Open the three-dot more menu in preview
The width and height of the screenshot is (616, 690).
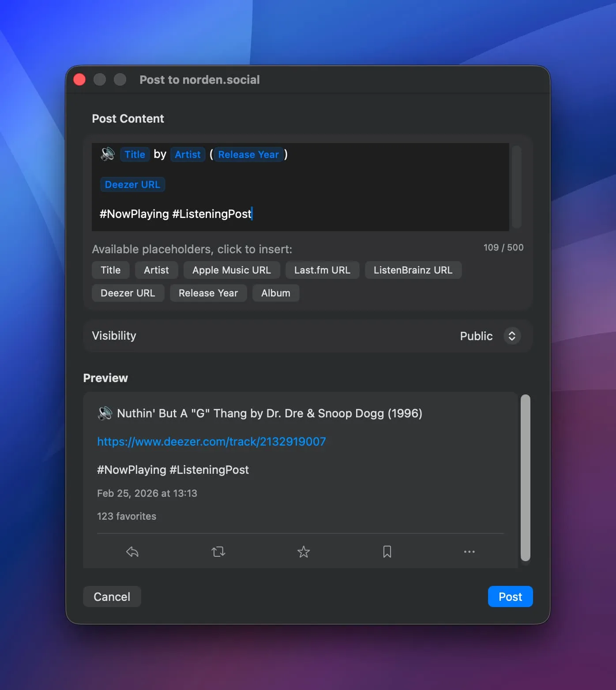(x=470, y=551)
